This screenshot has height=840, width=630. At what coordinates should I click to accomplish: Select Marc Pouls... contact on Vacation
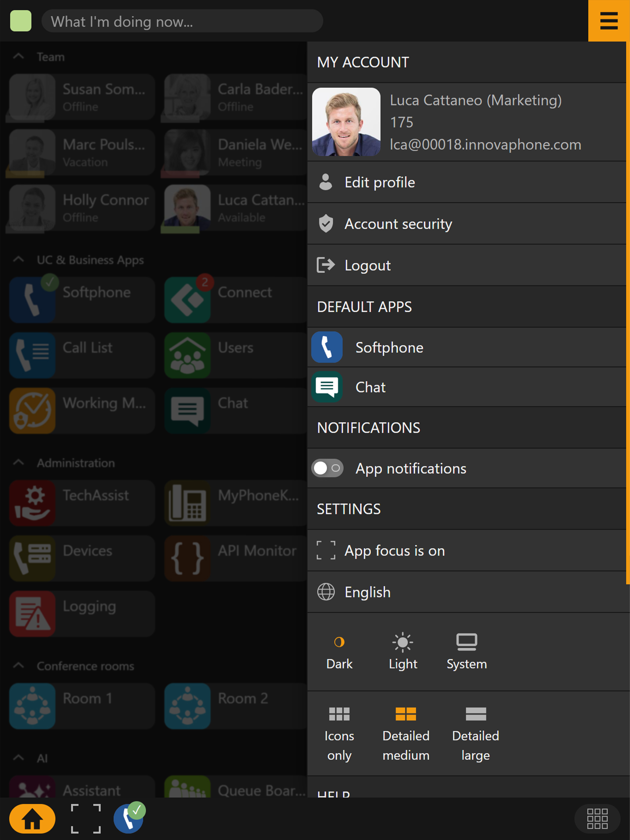82,152
